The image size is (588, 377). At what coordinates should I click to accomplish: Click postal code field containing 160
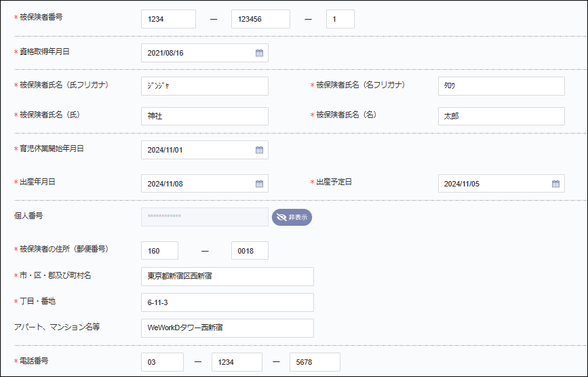160,251
